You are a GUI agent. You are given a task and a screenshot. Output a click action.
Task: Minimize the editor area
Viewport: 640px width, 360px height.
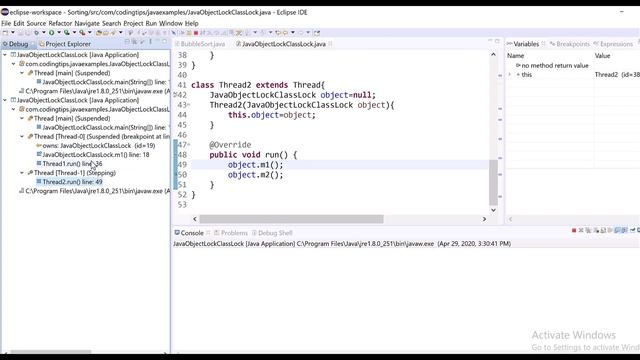click(x=490, y=41)
